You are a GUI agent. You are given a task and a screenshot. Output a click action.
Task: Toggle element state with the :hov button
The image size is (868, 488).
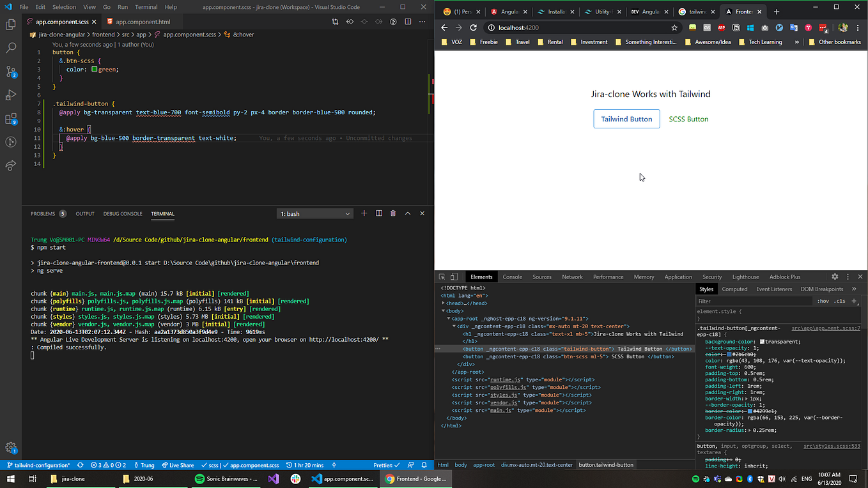coord(823,300)
